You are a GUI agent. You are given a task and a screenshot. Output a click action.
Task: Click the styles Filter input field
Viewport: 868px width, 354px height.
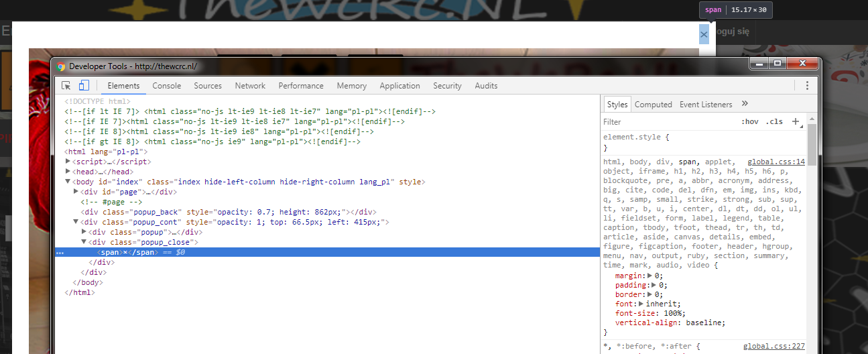coord(669,122)
